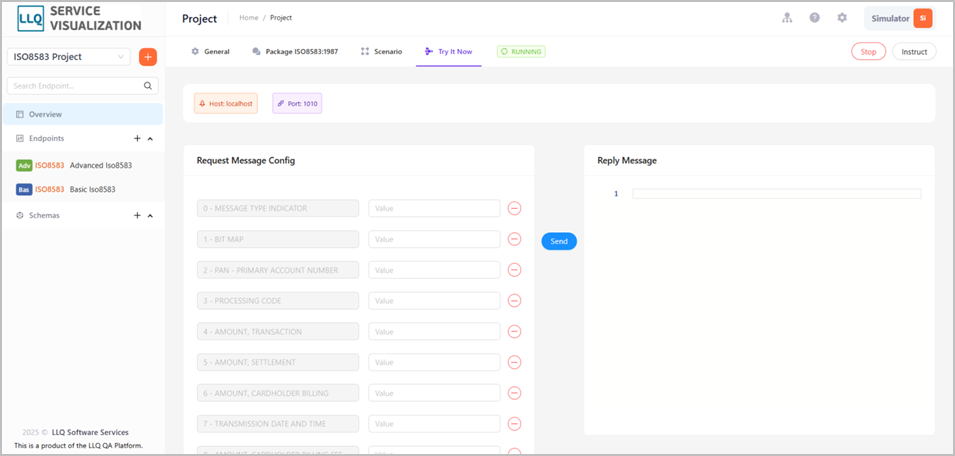Image resolution: width=955 pixels, height=456 pixels.
Task: Switch to the Package ISO8583:1987 tab
Action: coord(295,52)
